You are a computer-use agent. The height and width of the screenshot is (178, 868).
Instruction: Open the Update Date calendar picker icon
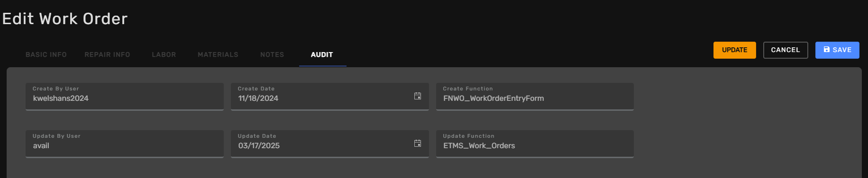point(418,143)
